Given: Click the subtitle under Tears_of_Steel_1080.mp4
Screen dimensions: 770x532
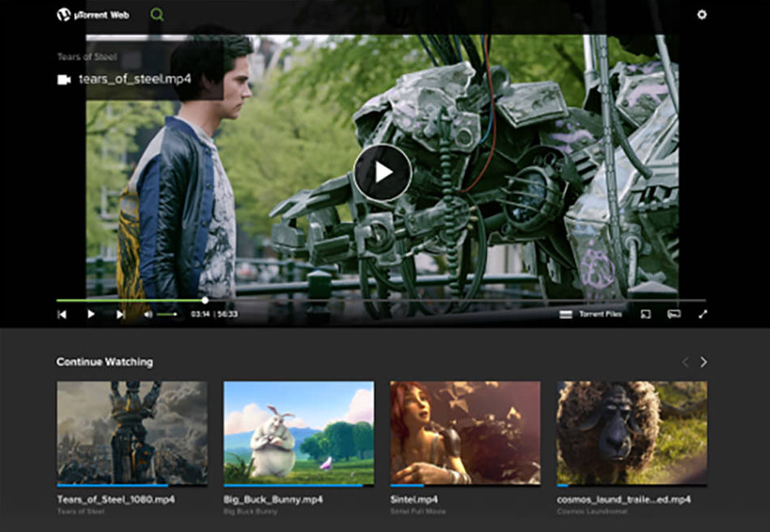Looking at the screenshot, I should [81, 511].
